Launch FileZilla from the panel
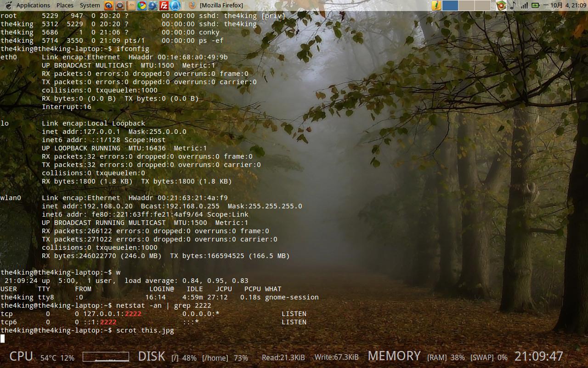This screenshot has width=588, height=368. [x=164, y=6]
